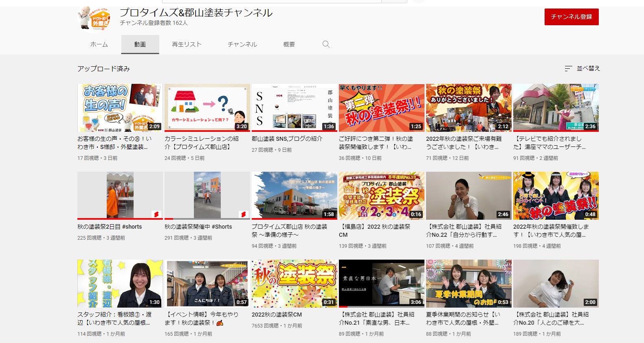Screen dimensions: 644x343
Task: Open the 第二弾 秋の塗装祭 video thumbnail
Action: 381,108
